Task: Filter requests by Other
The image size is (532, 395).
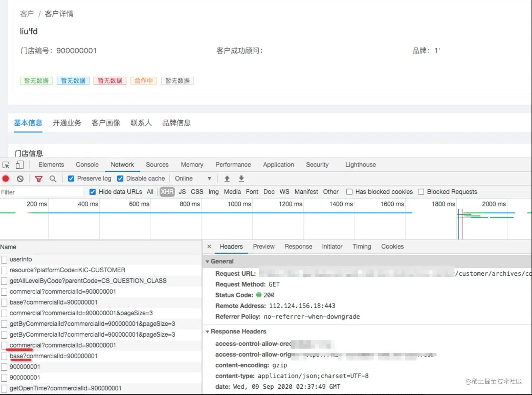Action: [331, 192]
